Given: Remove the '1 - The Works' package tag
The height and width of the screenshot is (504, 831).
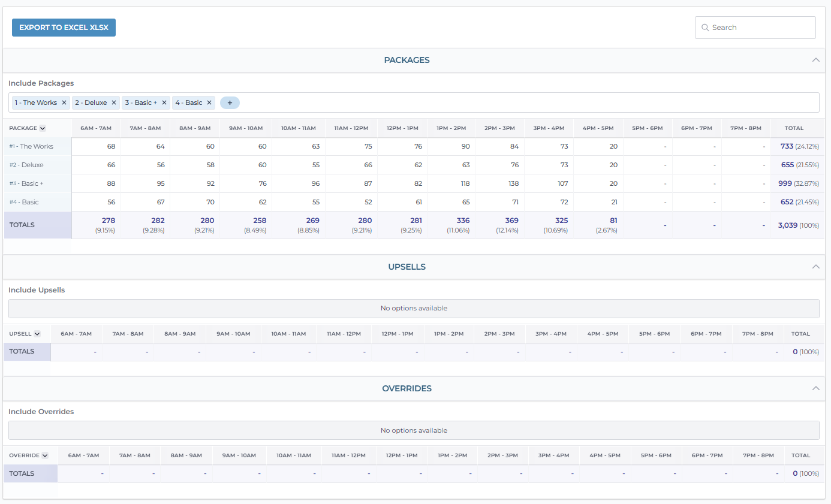Looking at the screenshot, I should (64, 102).
